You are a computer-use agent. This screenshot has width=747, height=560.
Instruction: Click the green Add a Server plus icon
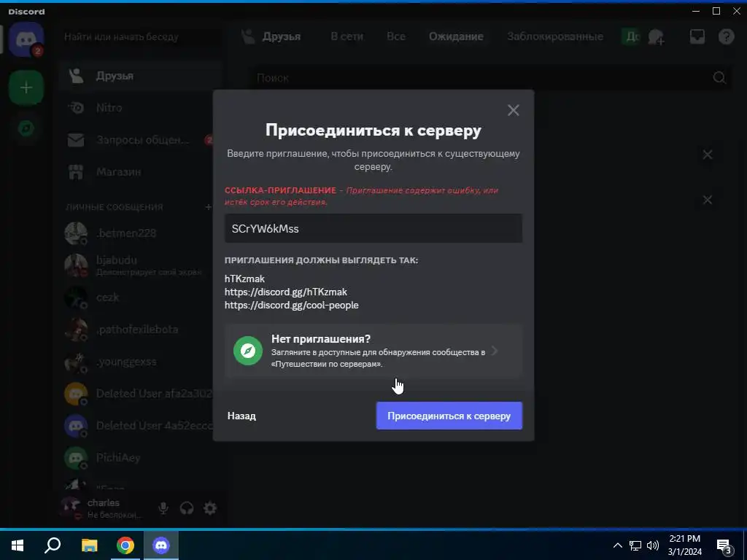click(26, 87)
